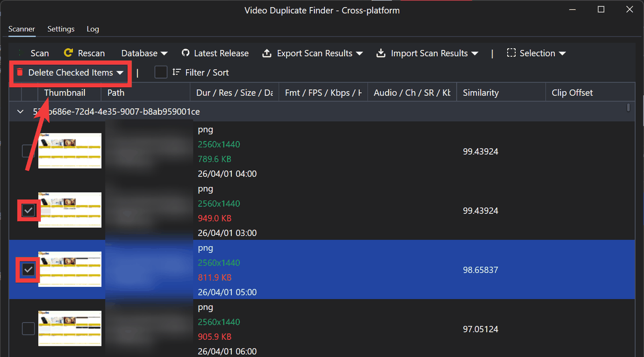Click the Import Scan Results download icon
Viewport: 644px width, 357px height.
tap(381, 53)
